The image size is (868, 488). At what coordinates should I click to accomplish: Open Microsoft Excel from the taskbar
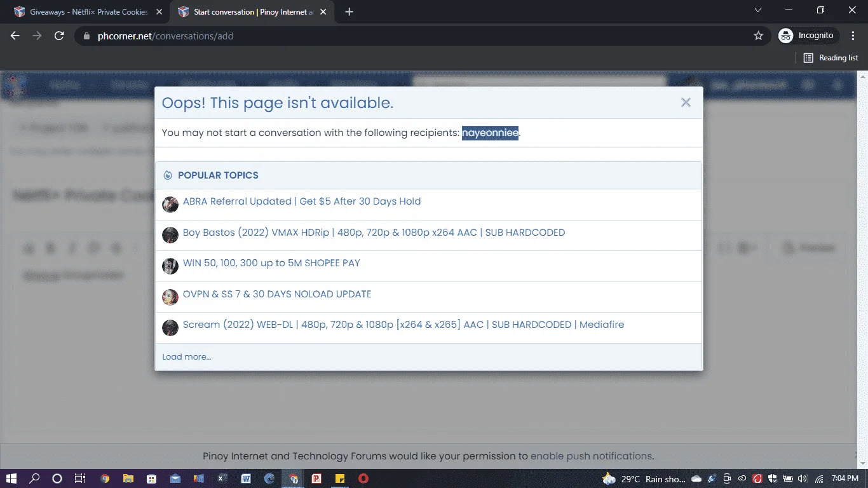pos(222,478)
